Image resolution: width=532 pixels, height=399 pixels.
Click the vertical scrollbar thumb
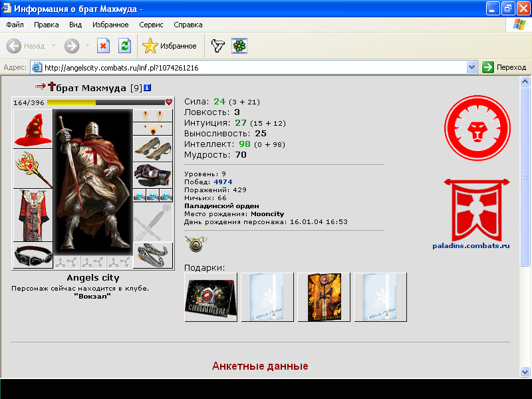point(525,176)
